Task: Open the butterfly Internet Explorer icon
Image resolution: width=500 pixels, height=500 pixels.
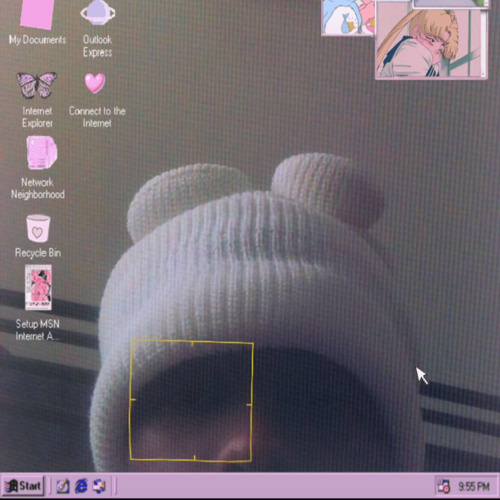Action: point(37,85)
